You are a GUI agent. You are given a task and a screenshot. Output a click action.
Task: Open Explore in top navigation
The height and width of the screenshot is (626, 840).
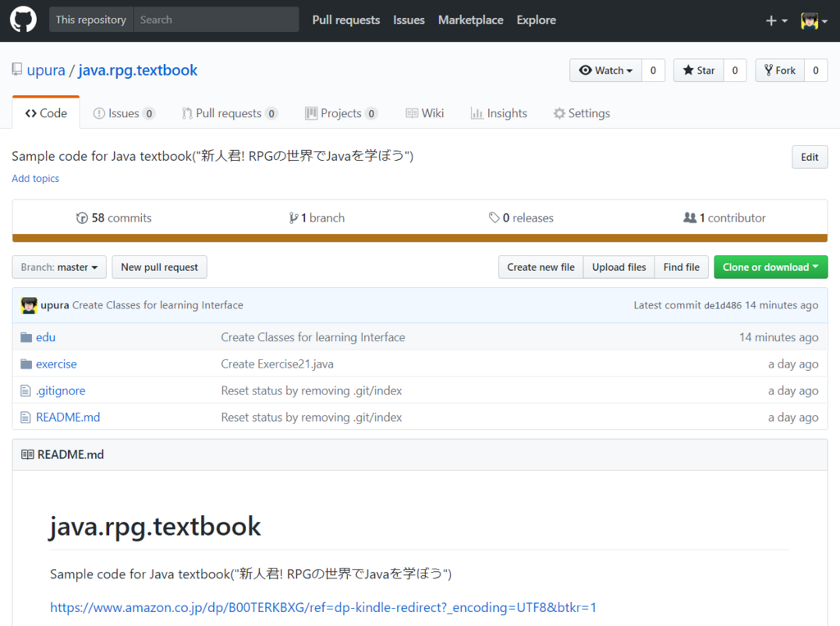(536, 20)
